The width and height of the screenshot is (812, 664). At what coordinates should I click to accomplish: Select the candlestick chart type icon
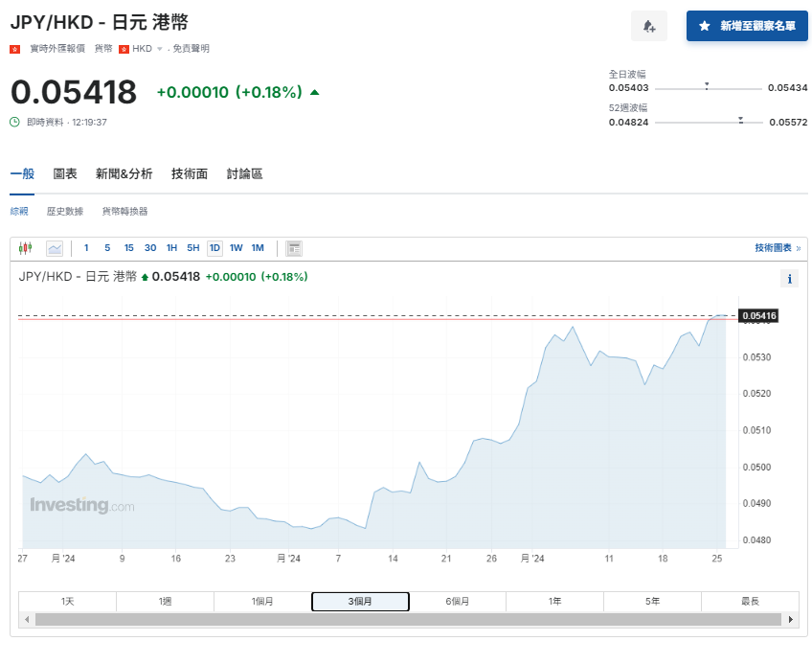[25, 247]
